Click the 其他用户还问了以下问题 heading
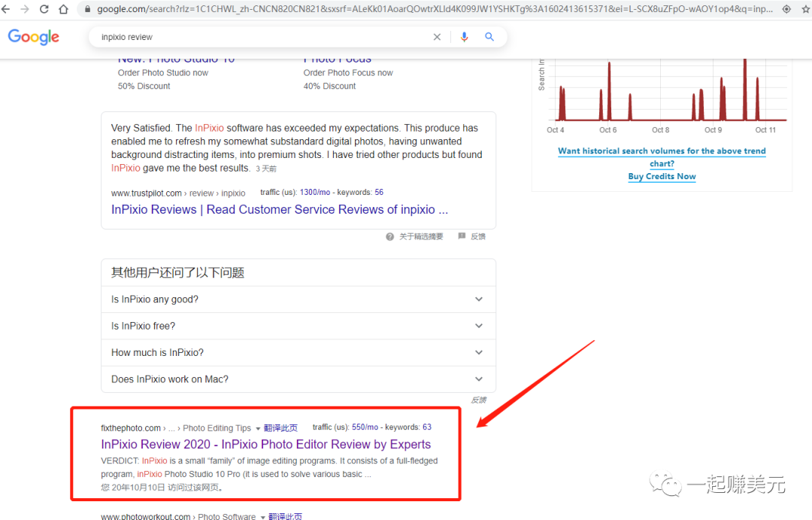The image size is (812, 520). [177, 272]
